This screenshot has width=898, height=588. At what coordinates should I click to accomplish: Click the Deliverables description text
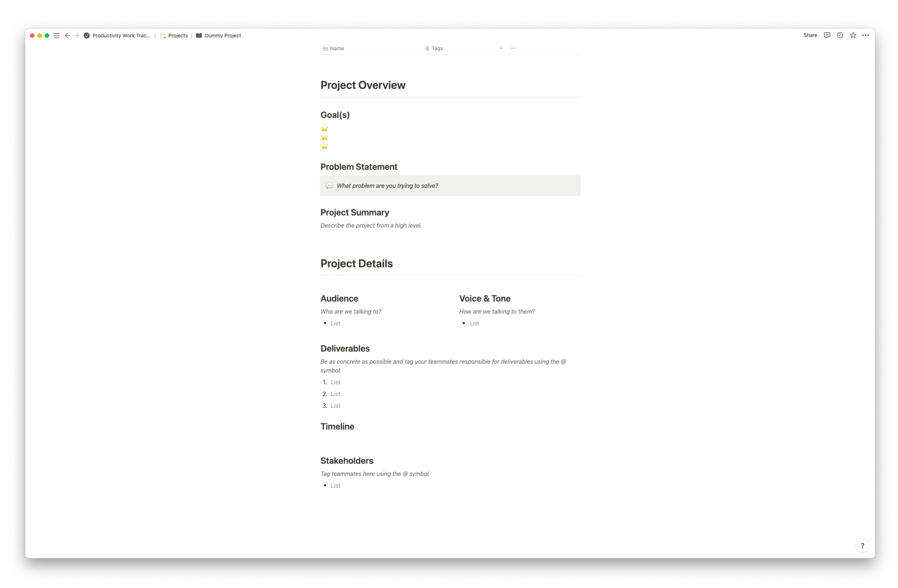[443, 366]
